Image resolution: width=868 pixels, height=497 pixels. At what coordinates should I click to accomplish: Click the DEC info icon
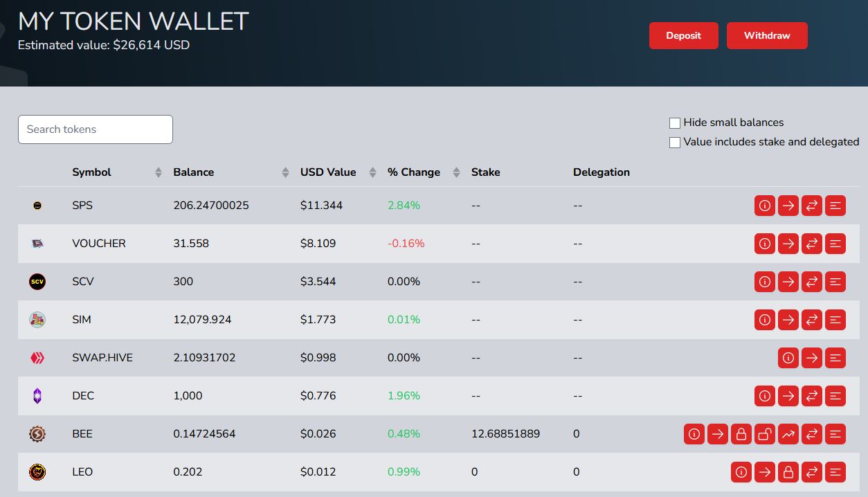[765, 396]
